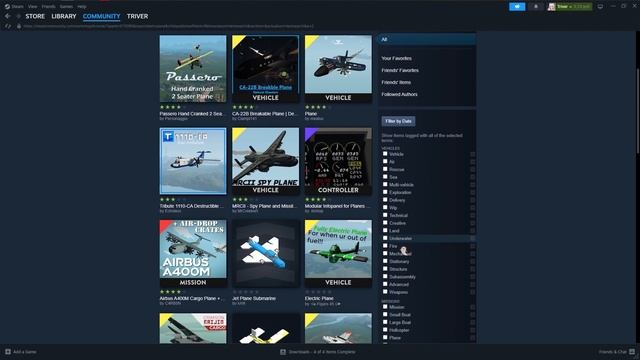The height and width of the screenshot is (360, 640).
Task: Go forward with the forward arrow
Action: 18,16
